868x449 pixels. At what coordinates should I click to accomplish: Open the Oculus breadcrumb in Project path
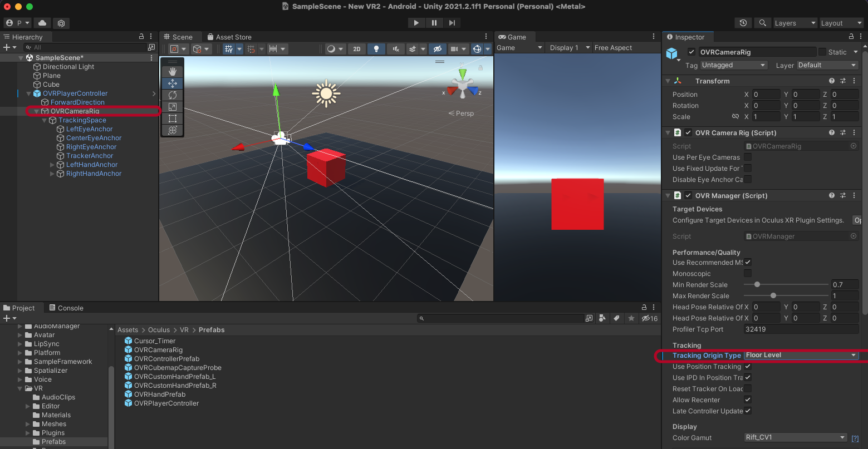pos(159,330)
